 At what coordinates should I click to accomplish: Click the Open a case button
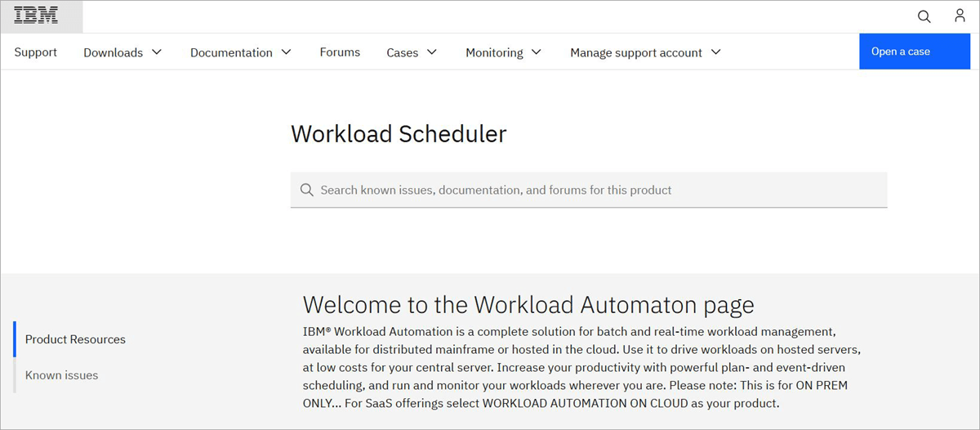[x=914, y=52]
